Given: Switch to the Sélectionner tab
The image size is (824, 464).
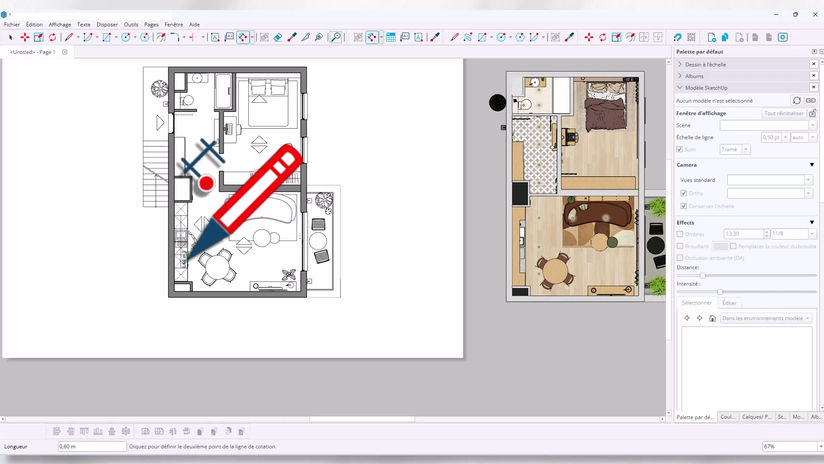Looking at the screenshot, I should pyautogui.click(x=696, y=303).
